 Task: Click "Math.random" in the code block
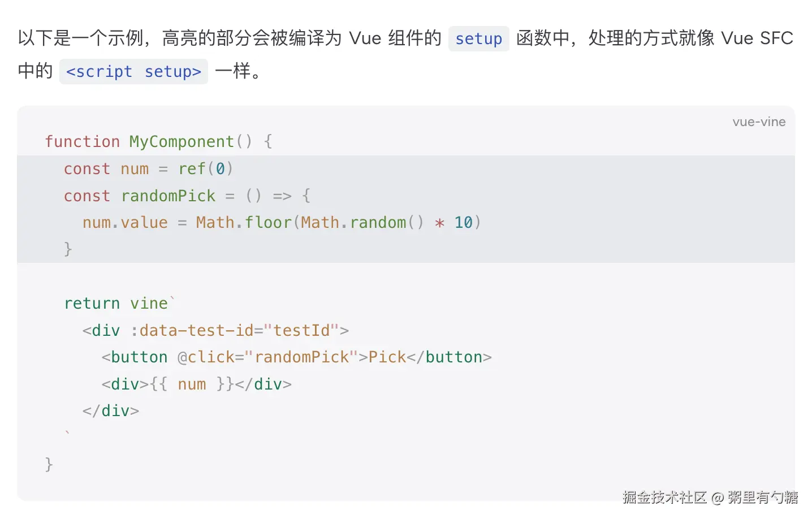tap(353, 222)
